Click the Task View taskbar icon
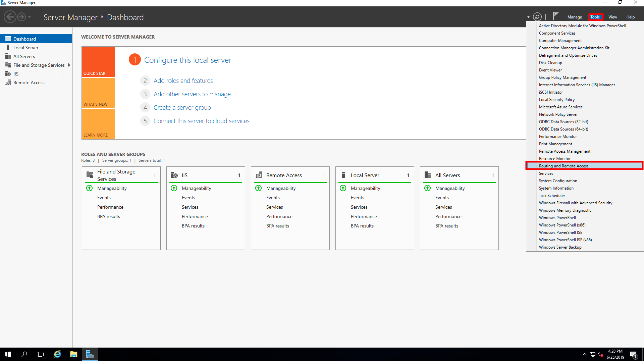The height and width of the screenshot is (361, 644). pyautogui.click(x=40, y=354)
